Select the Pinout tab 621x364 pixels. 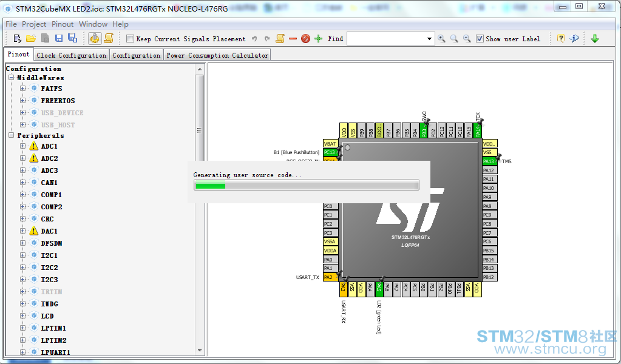click(x=19, y=54)
